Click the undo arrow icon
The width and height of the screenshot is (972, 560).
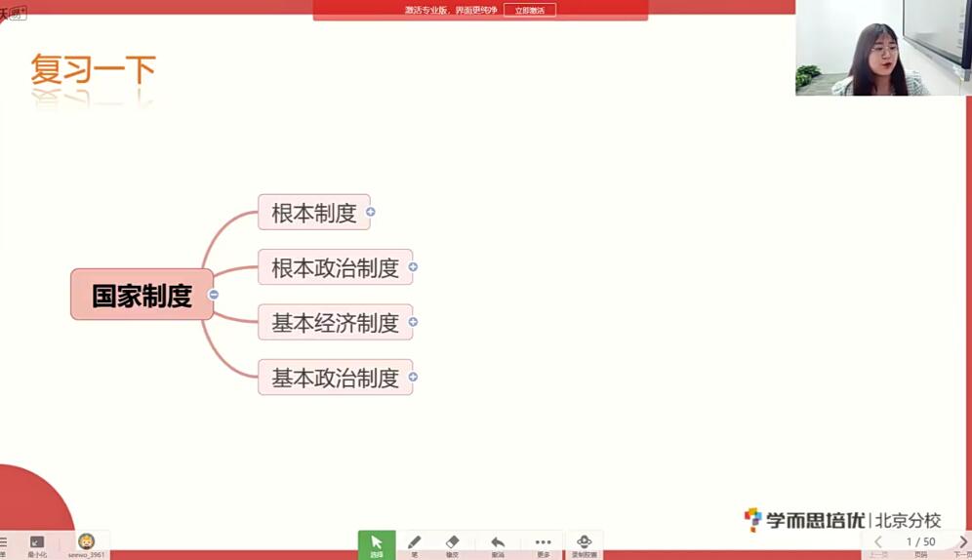[498, 543]
